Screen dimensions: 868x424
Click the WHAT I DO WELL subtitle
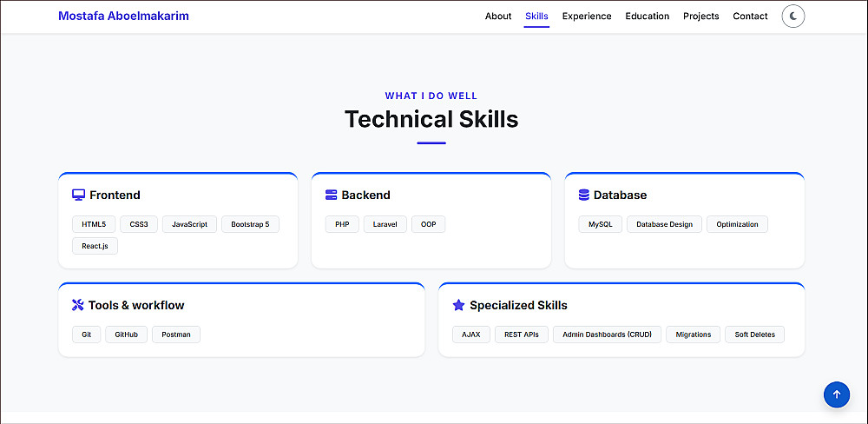431,96
